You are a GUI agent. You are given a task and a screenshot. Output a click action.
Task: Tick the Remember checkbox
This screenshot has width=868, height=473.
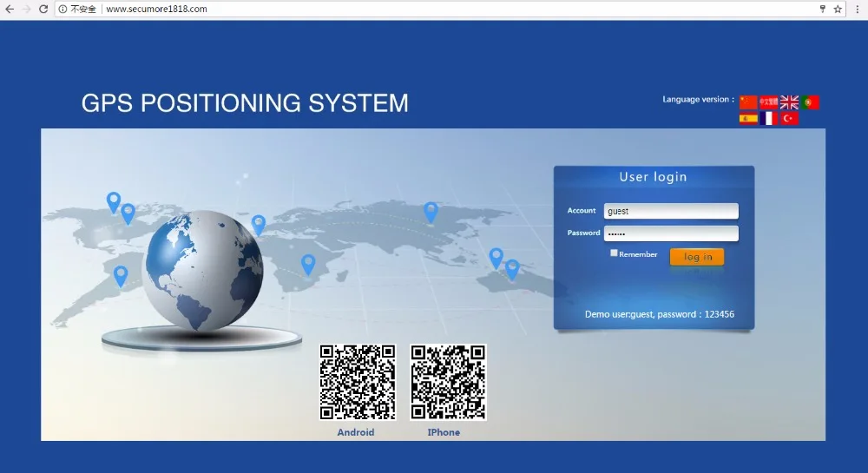tap(614, 253)
